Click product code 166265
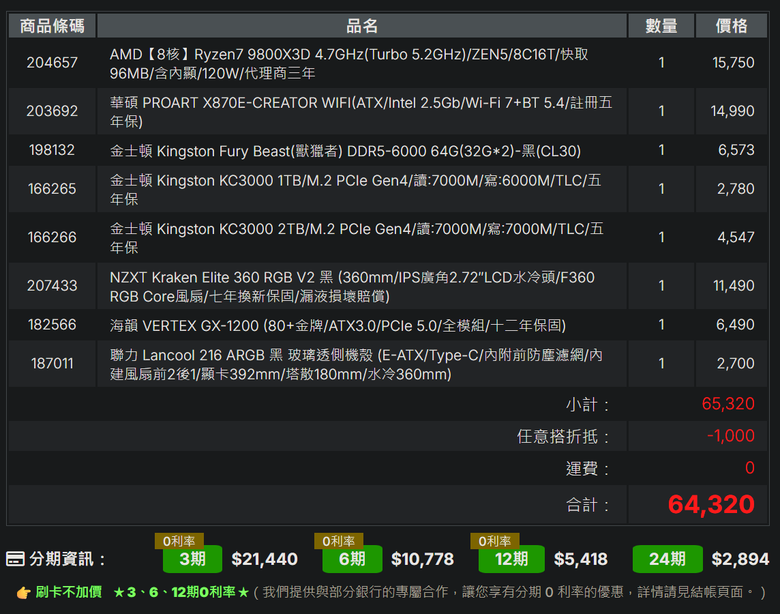This screenshot has height=614, width=780. point(52,189)
